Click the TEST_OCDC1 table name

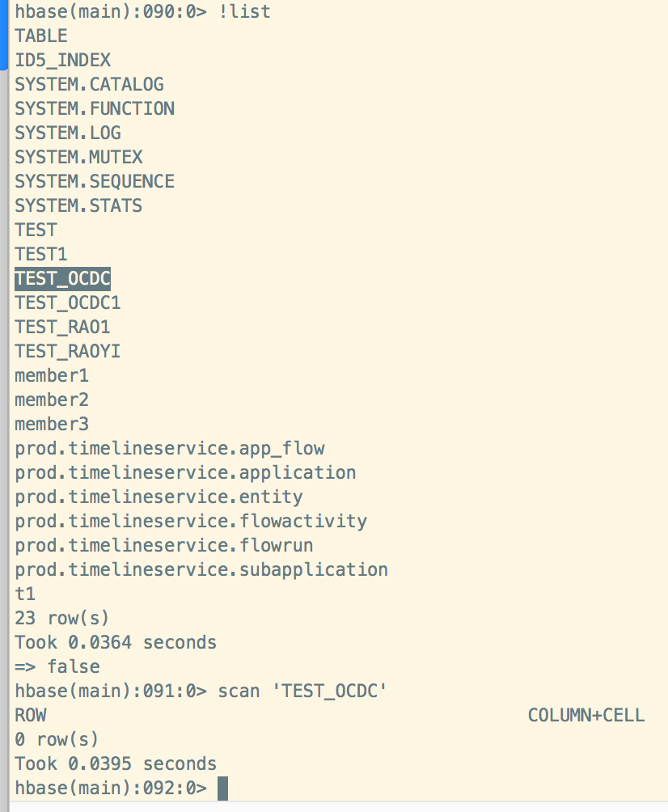point(68,302)
